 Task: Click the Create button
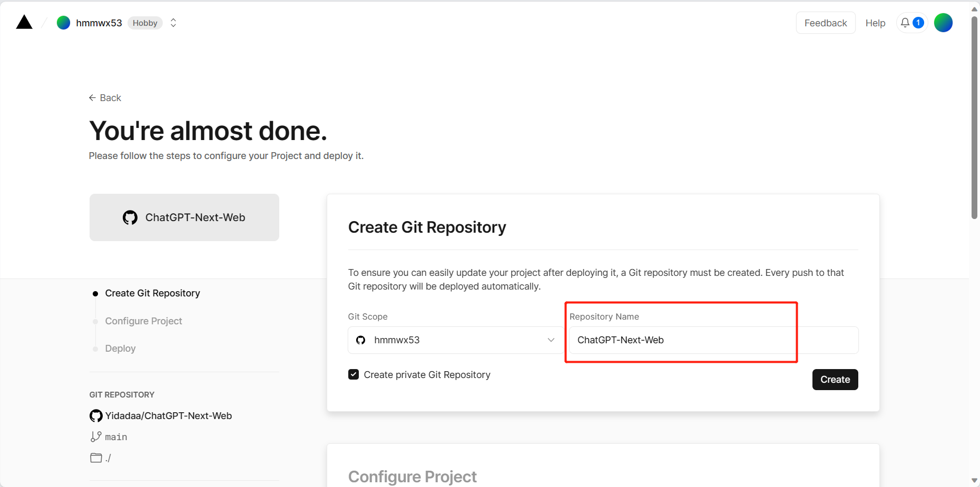tap(835, 380)
